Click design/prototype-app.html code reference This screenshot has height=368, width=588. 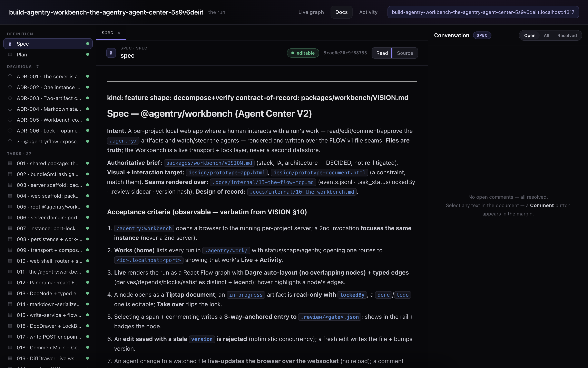pyautogui.click(x=226, y=173)
